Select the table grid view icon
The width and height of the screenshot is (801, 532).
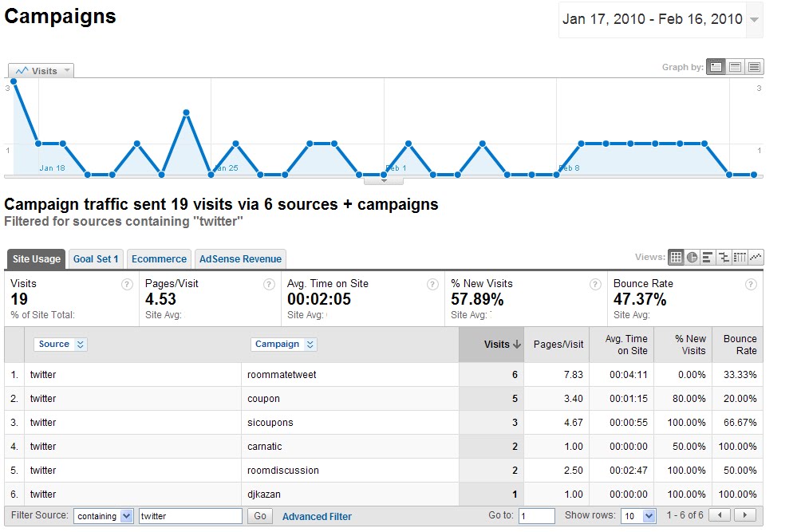coord(676,257)
